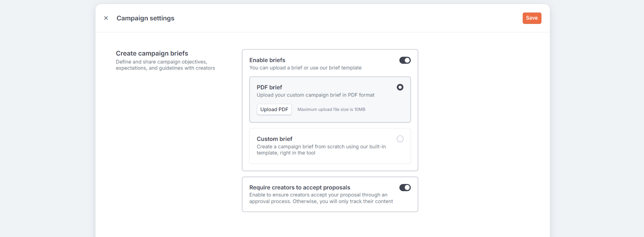Open the Upload PDF file picker
Viewport: 644px width, 237px height.
pyautogui.click(x=274, y=109)
